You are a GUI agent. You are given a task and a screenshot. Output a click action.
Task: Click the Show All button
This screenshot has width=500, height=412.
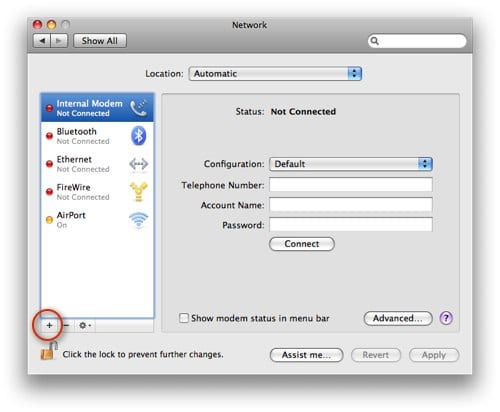pos(100,41)
